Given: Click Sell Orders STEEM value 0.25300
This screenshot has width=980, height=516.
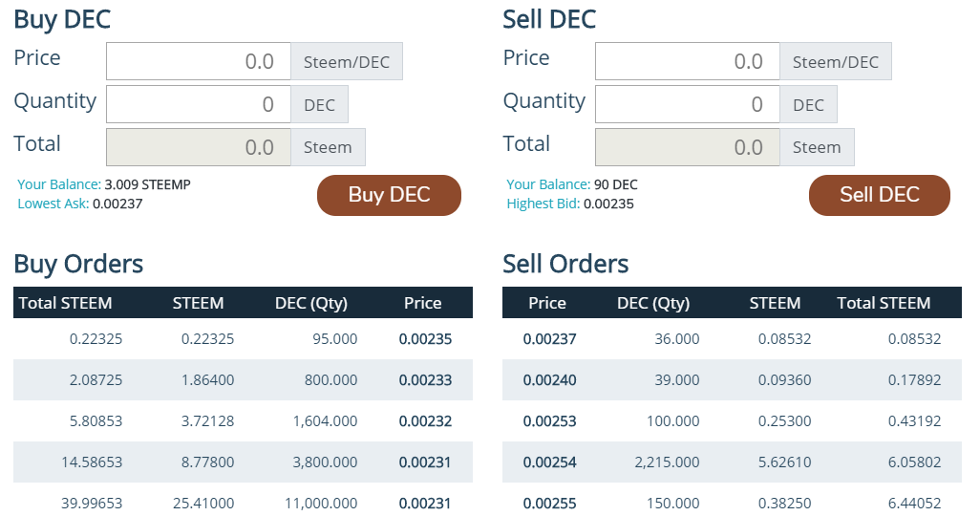Looking at the screenshot, I should [x=784, y=421].
